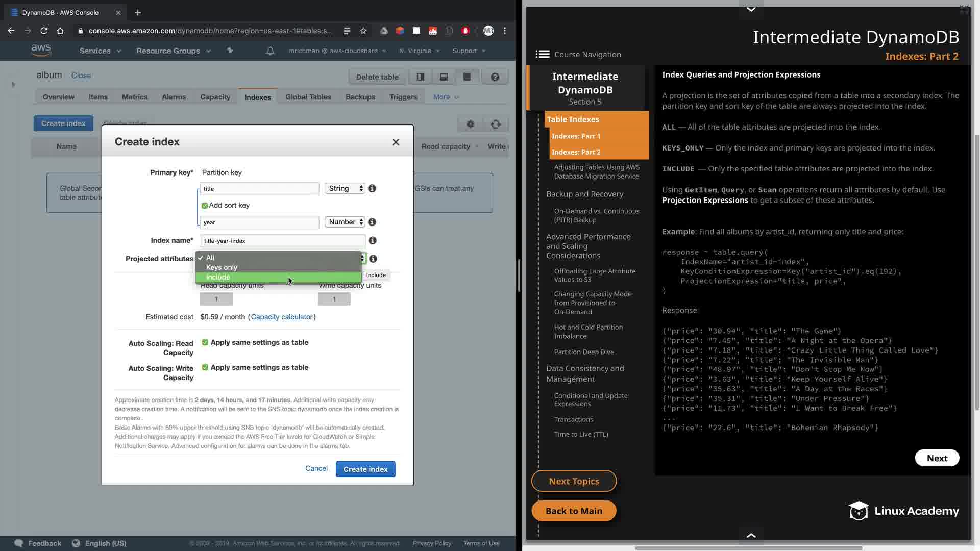Bookmark the page with the star icon
Screen dimensions: 980x551
tap(363, 31)
